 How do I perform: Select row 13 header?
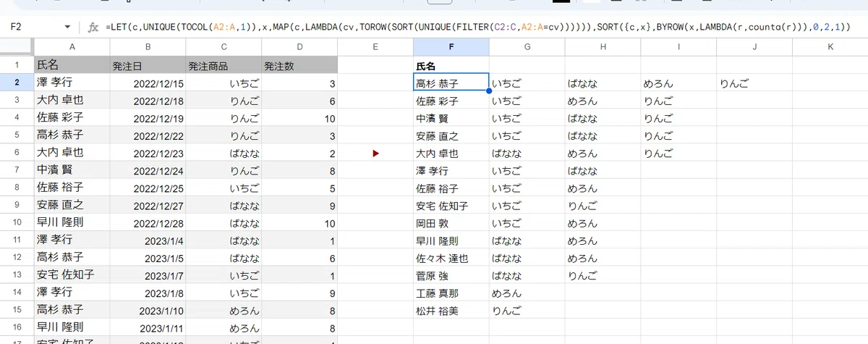tap(17, 274)
